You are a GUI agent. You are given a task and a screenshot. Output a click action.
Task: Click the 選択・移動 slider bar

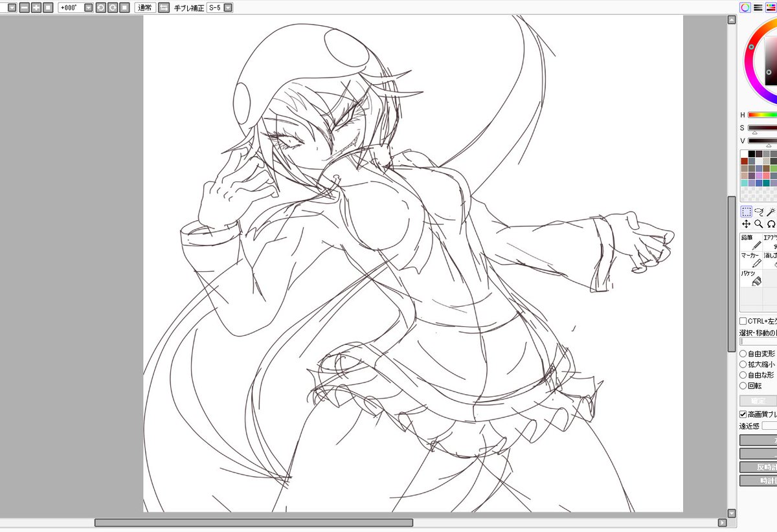pyautogui.click(x=758, y=342)
